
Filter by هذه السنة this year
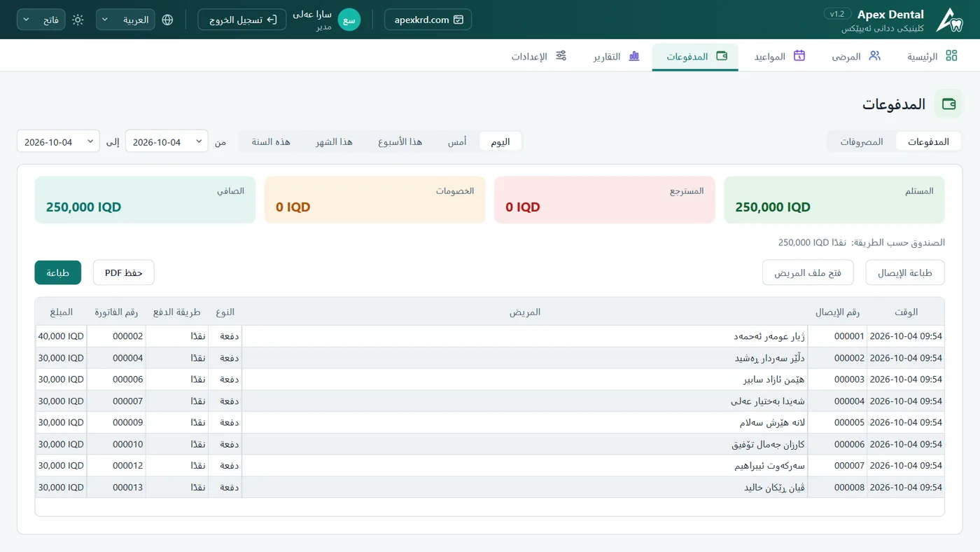click(271, 142)
